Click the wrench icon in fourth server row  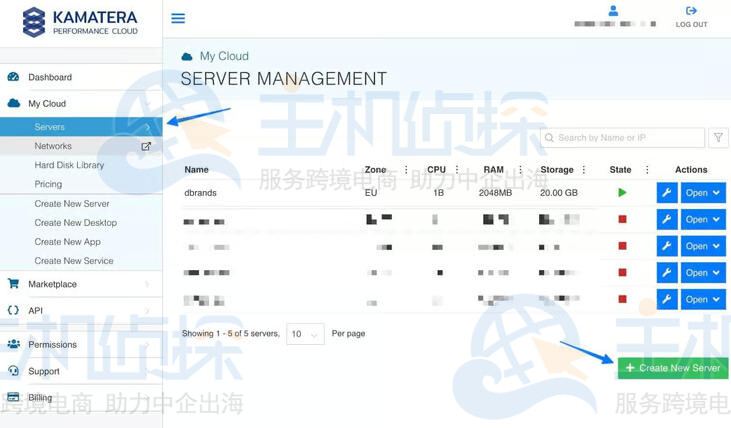point(667,273)
